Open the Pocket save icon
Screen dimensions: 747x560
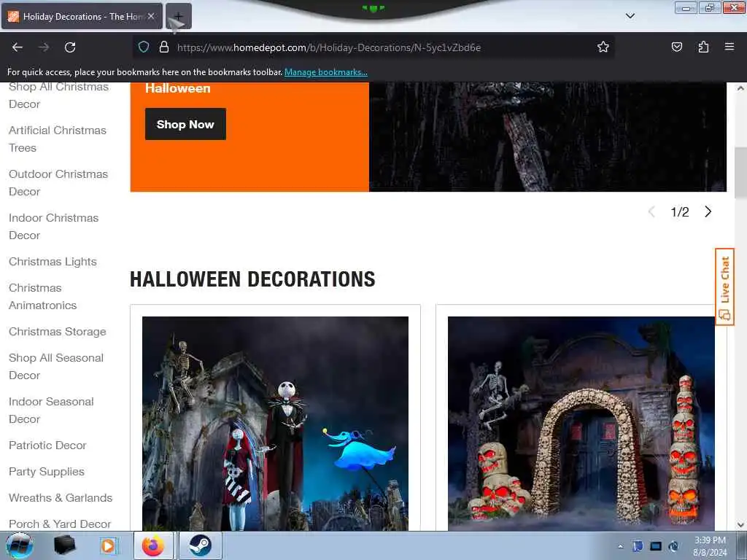pyautogui.click(x=676, y=47)
